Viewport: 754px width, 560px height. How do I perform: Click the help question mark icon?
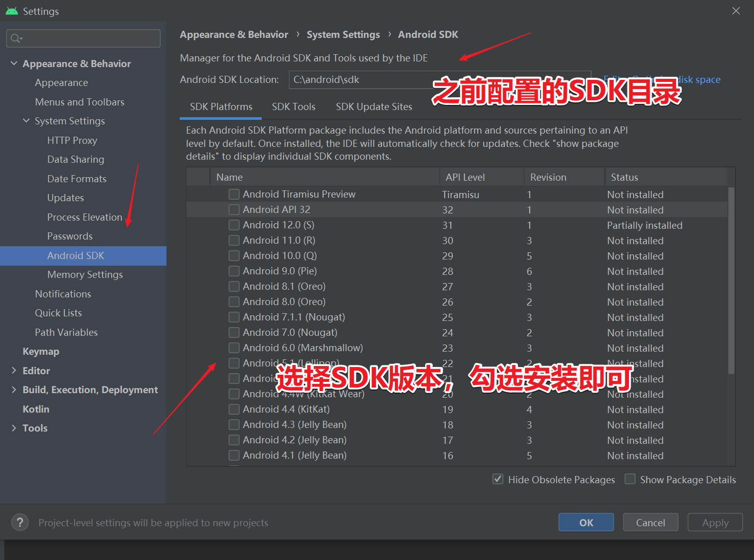(x=20, y=523)
